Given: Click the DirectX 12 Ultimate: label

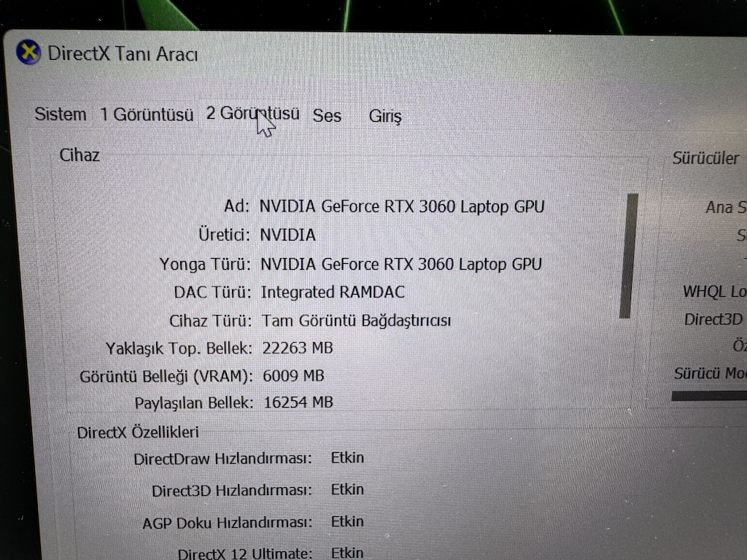Looking at the screenshot, I should point(245,554).
